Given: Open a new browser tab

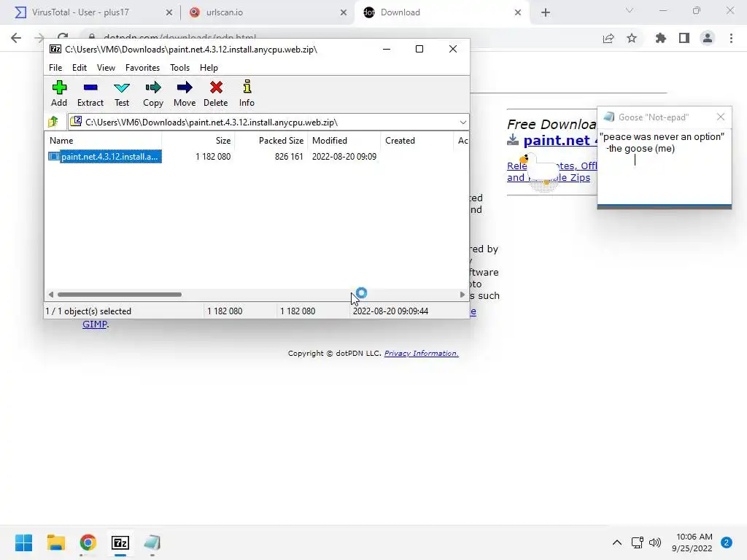Looking at the screenshot, I should click(x=546, y=12).
